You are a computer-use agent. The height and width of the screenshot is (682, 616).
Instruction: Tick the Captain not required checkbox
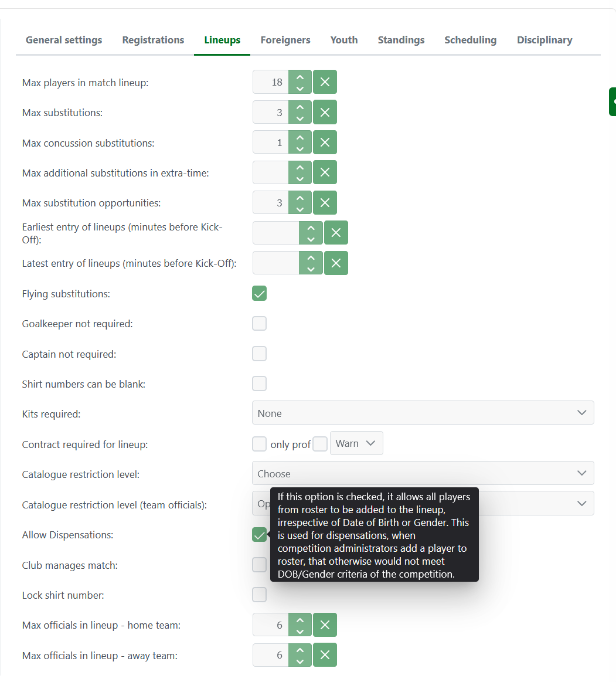(259, 354)
